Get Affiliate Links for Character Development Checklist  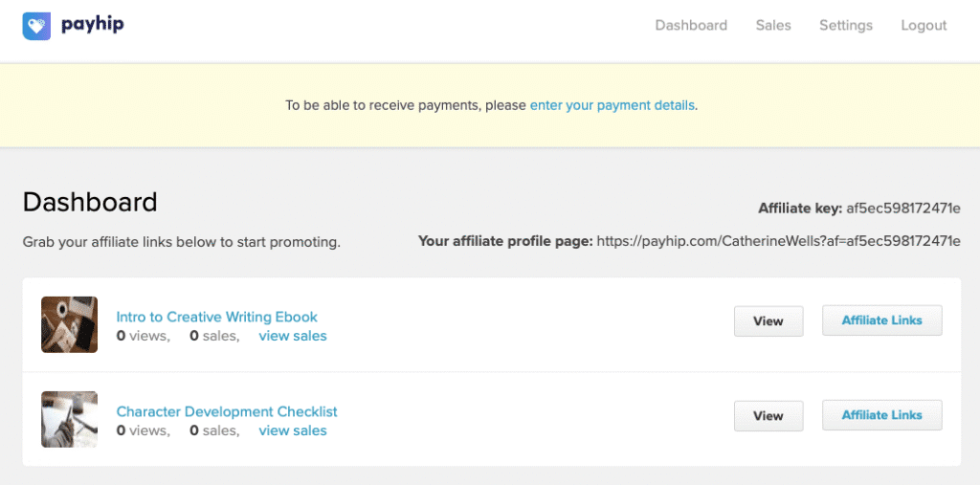(x=881, y=415)
